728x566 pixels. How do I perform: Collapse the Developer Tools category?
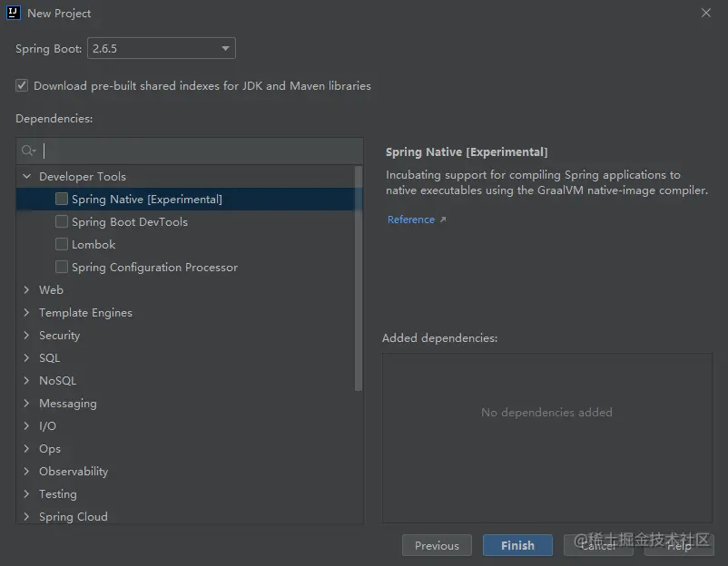click(x=27, y=176)
